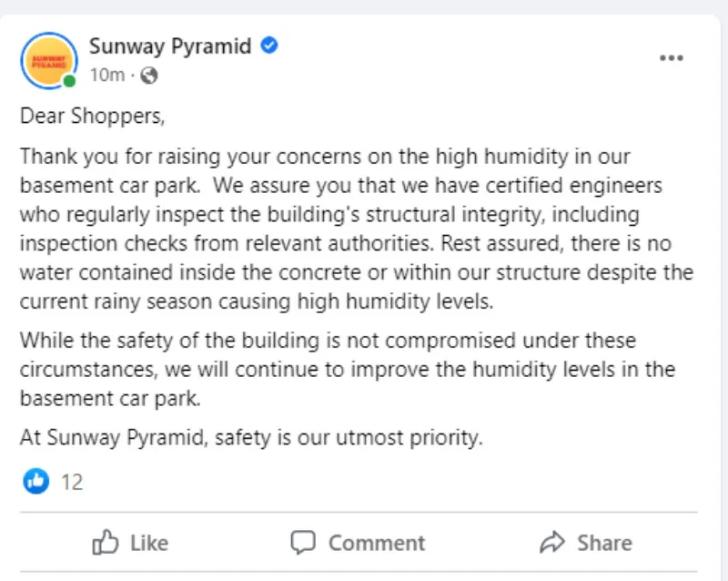Click the "Dear Shoppers," greeting line
This screenshot has height=581, width=728.
click(x=94, y=117)
